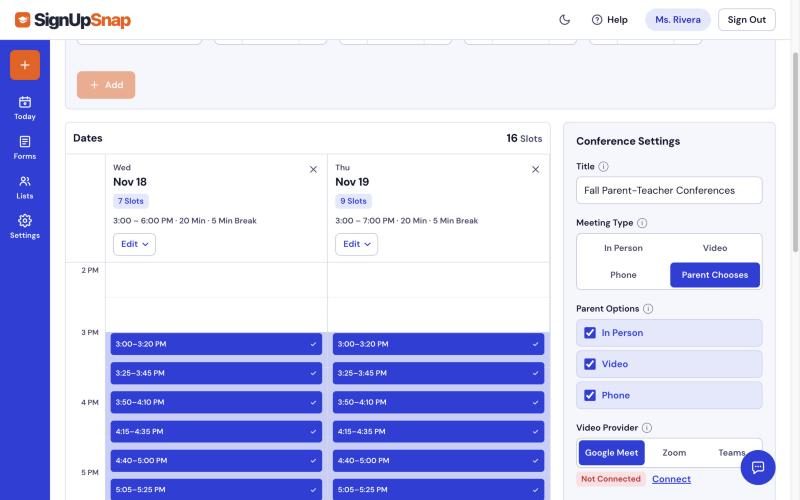800x500 pixels.
Task: Toggle Nov 19 slot 4:15–4:35 PM
Action: [438, 431]
